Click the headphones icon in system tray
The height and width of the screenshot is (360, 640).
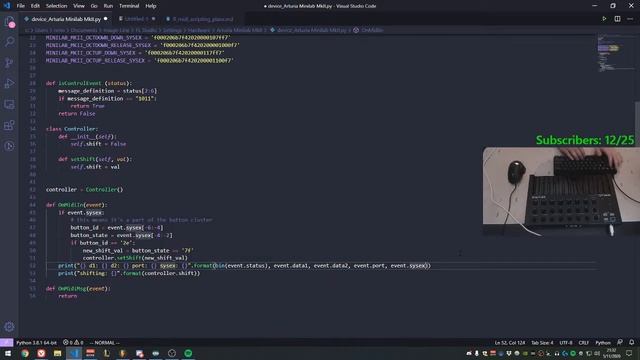[x=557, y=353]
